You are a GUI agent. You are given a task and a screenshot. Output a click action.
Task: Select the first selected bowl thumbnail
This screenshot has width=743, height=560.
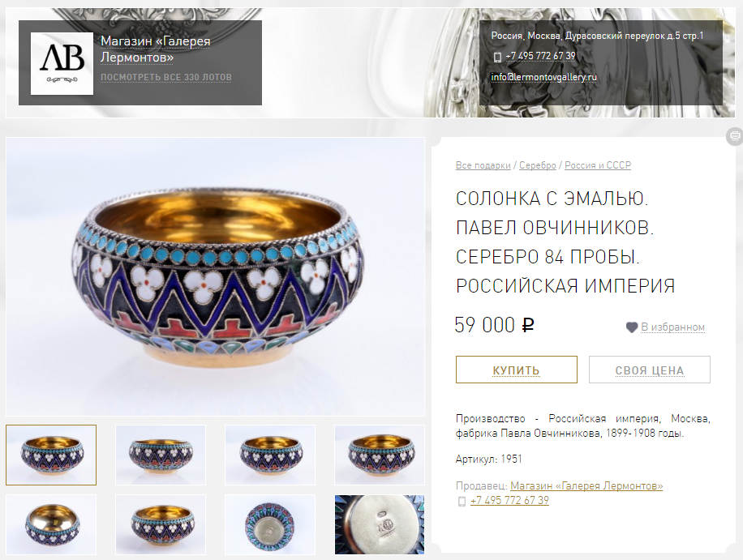click(x=51, y=455)
